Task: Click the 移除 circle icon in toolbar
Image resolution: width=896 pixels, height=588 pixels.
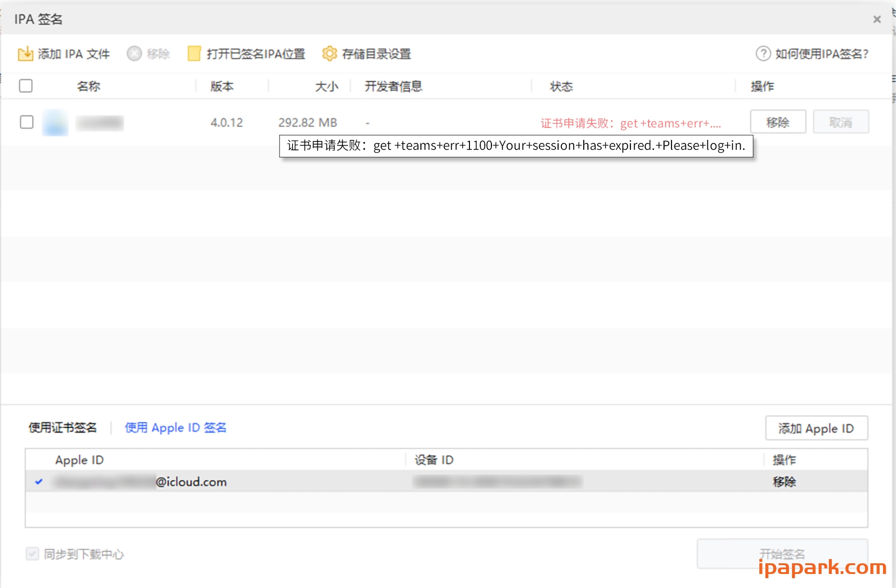Action: click(x=134, y=54)
